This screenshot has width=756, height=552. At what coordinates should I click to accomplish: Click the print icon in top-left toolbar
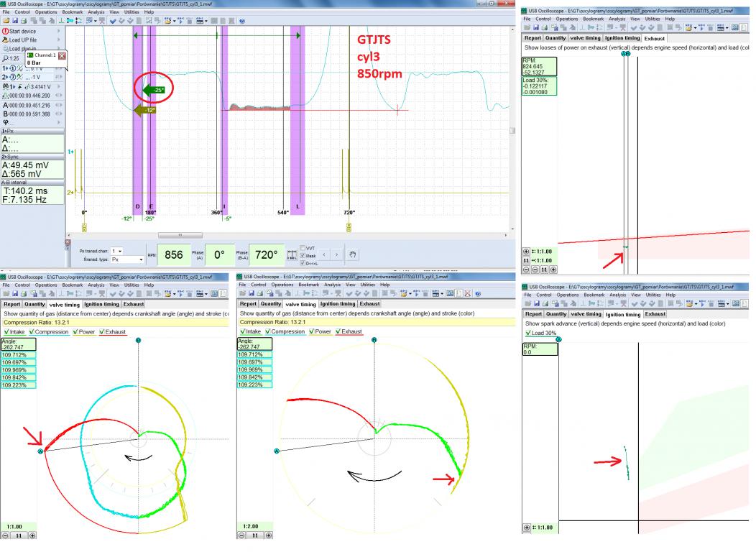[24, 21]
